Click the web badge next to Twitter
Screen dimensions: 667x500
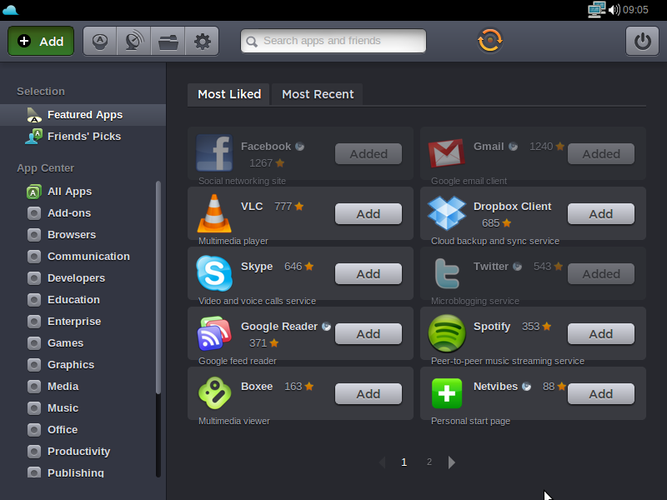[517, 266]
